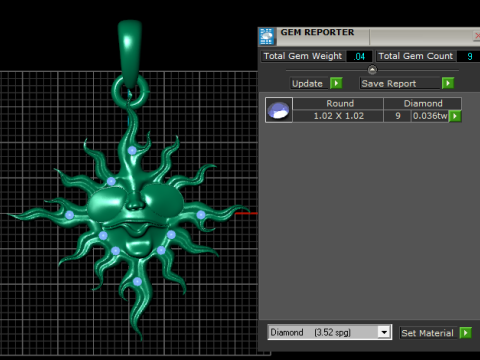Click the green arrow next to Set Material

coord(466,333)
